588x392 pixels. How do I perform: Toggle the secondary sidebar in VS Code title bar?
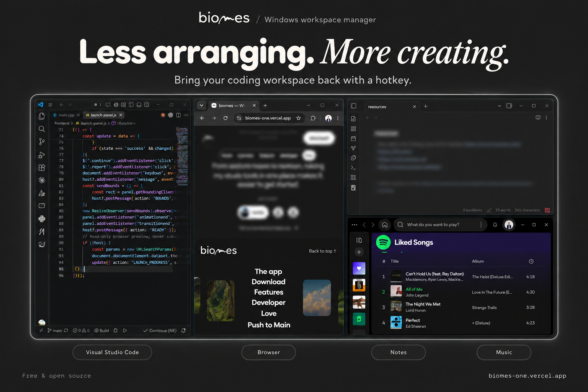tap(147, 105)
